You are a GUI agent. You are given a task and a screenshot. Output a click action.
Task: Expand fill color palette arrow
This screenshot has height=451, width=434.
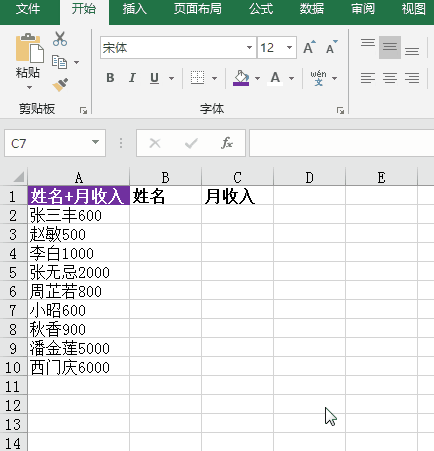[257, 78]
